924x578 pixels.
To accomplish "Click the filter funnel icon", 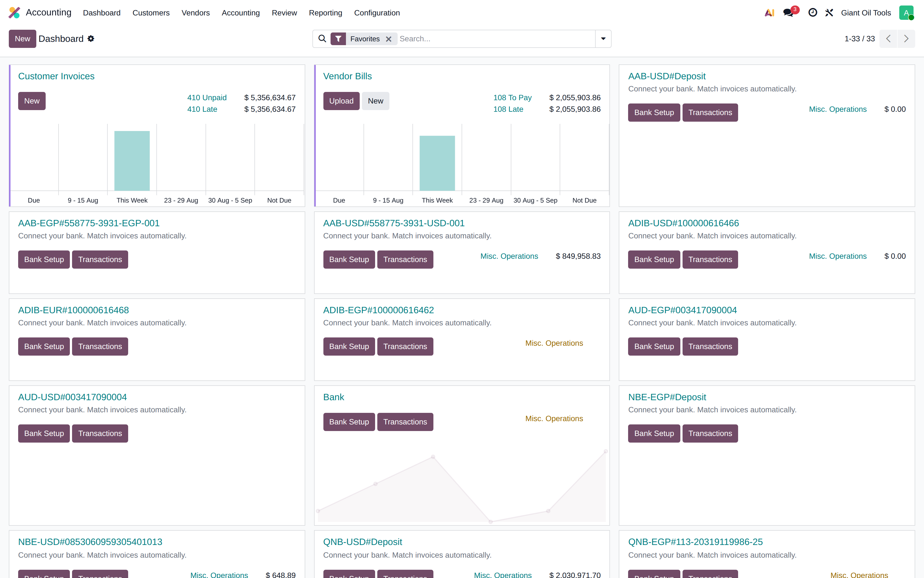I will tap(338, 39).
